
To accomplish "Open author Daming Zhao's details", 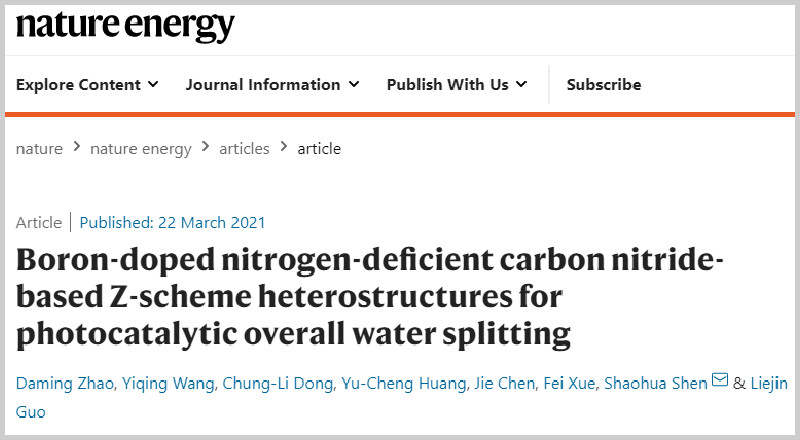I will pyautogui.click(x=65, y=383).
